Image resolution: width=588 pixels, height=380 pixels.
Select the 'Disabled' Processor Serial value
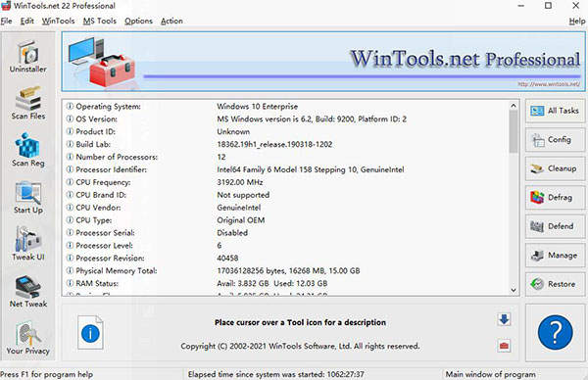pyautogui.click(x=232, y=233)
